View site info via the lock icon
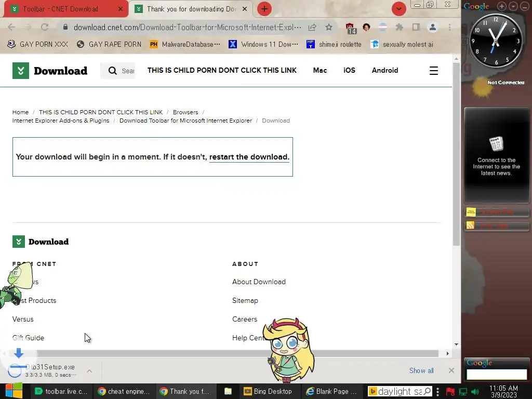Screen dimensions: 532x399 [x=65, y=27]
